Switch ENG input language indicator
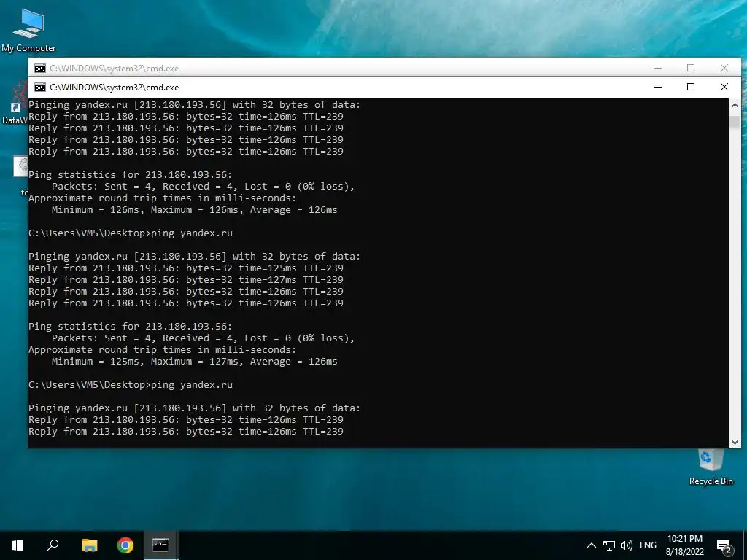The height and width of the screenshot is (560, 747). coord(648,545)
